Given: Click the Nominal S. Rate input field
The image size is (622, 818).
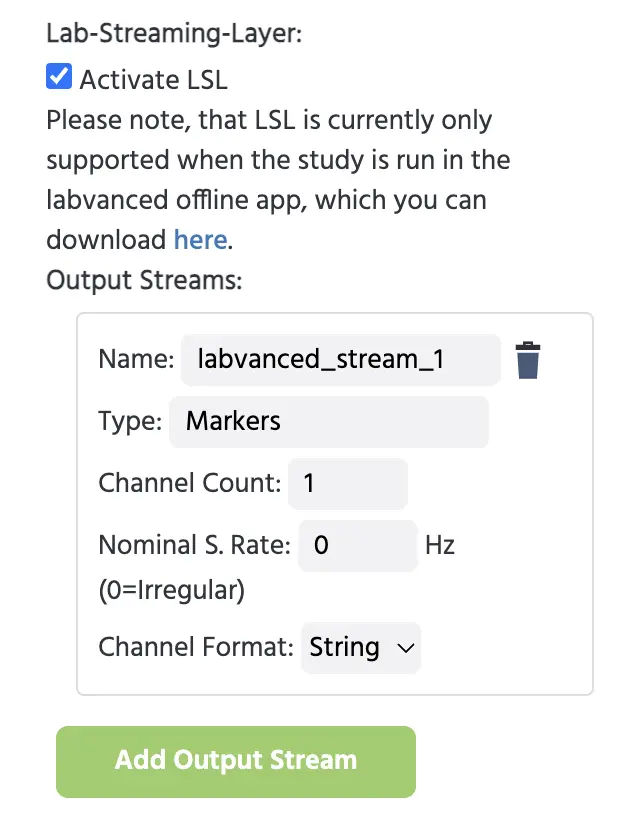Looking at the screenshot, I should tap(358, 545).
